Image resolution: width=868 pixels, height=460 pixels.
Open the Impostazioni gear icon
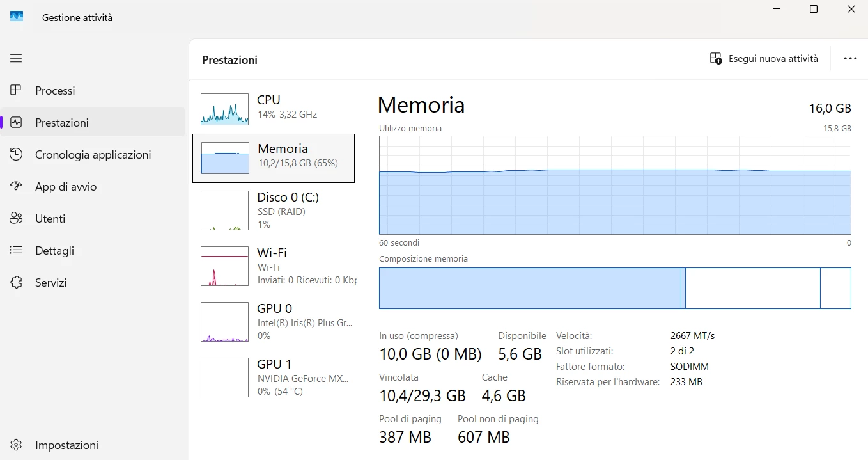(x=16, y=445)
